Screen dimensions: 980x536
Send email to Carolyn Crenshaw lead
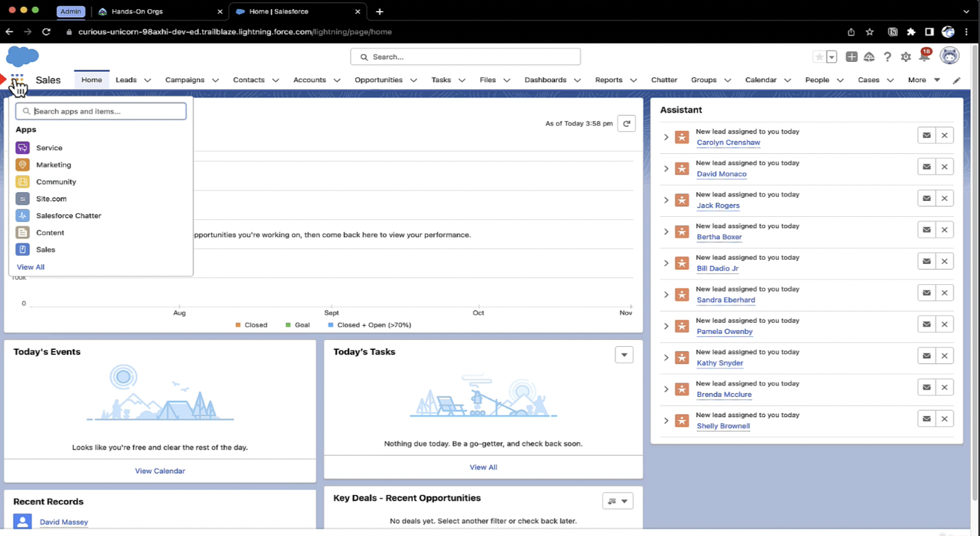tap(927, 135)
